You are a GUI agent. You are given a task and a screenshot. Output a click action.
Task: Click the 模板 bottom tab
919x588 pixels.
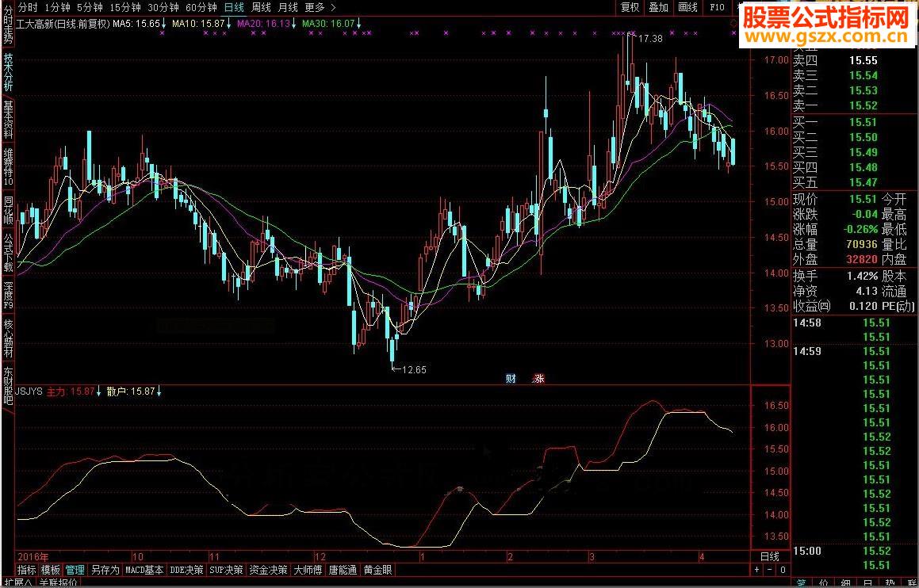(x=51, y=570)
